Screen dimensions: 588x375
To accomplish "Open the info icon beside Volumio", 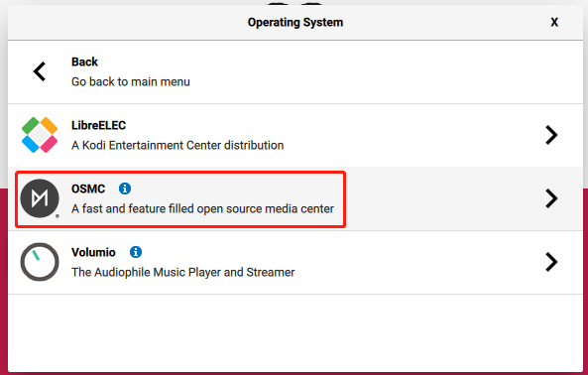I will coord(136,252).
